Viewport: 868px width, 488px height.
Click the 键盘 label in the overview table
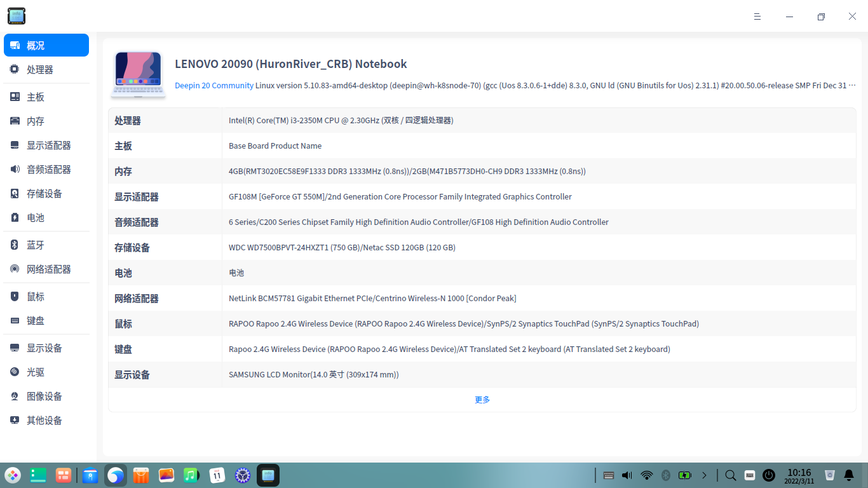(x=123, y=349)
